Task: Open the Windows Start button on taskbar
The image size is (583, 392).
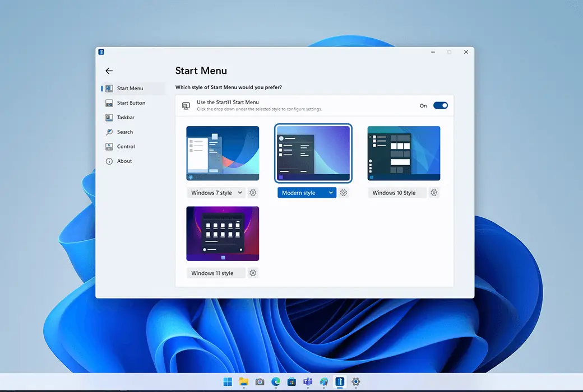Action: (228, 381)
